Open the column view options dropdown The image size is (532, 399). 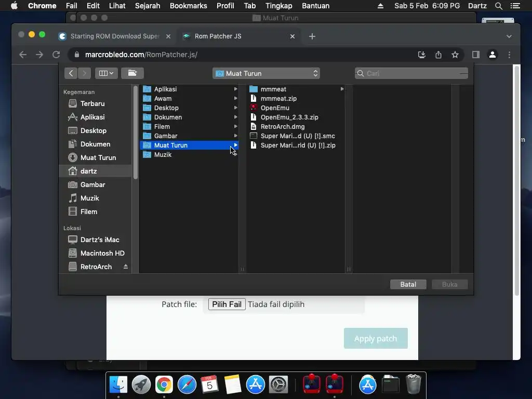pos(106,73)
